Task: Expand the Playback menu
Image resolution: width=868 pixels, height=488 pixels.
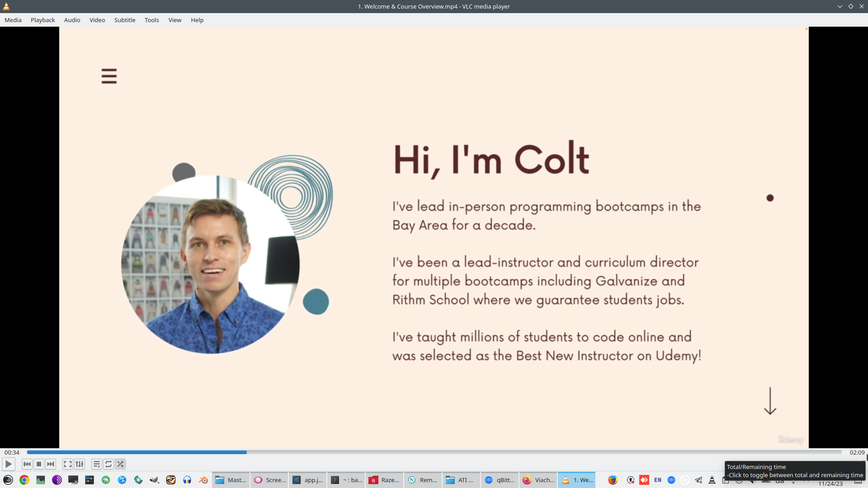Action: (43, 20)
